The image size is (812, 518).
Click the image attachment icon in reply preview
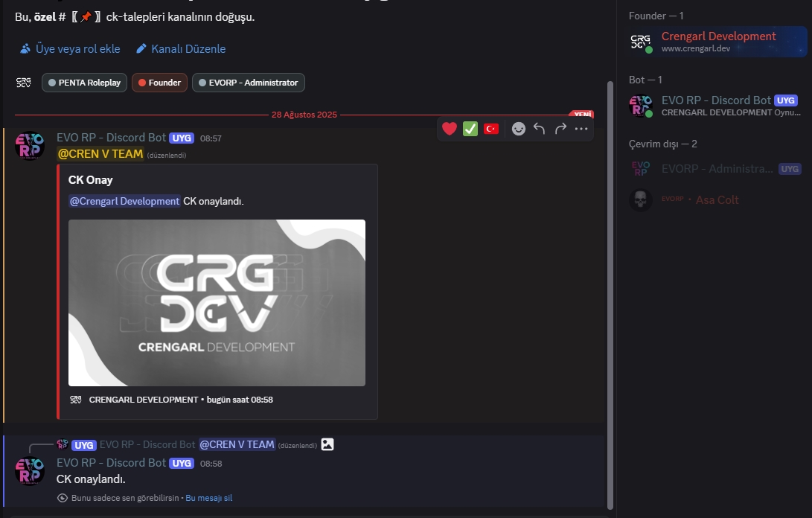tap(327, 444)
